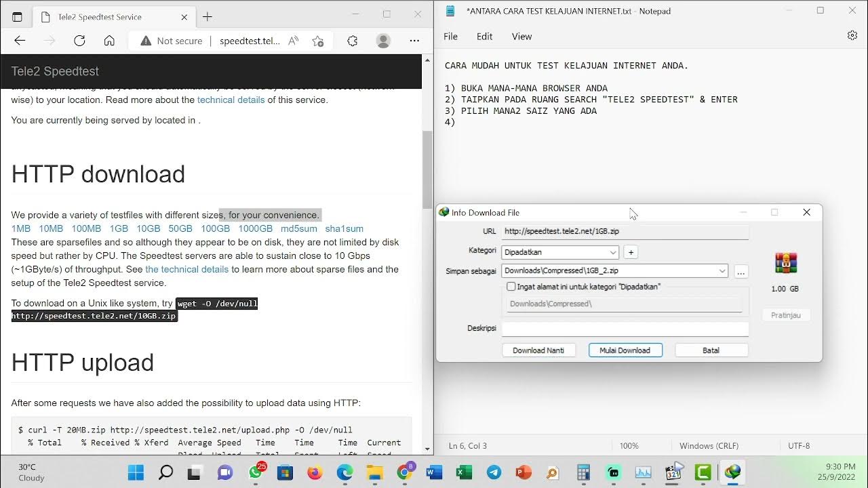Add a new category with plus button
Screen dimensions: 868x488
point(631,252)
